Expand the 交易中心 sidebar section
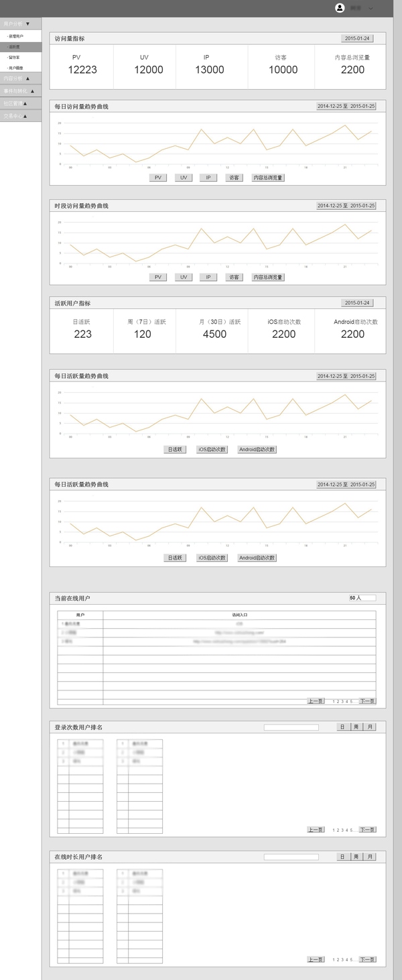Screen dimensions: 402x980 tap(20, 116)
